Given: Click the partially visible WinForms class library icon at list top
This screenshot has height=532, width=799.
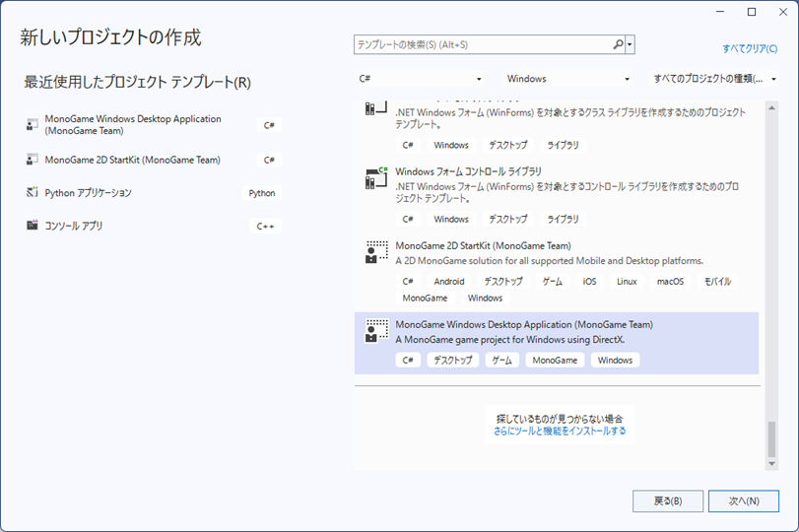Looking at the screenshot, I should [x=376, y=107].
